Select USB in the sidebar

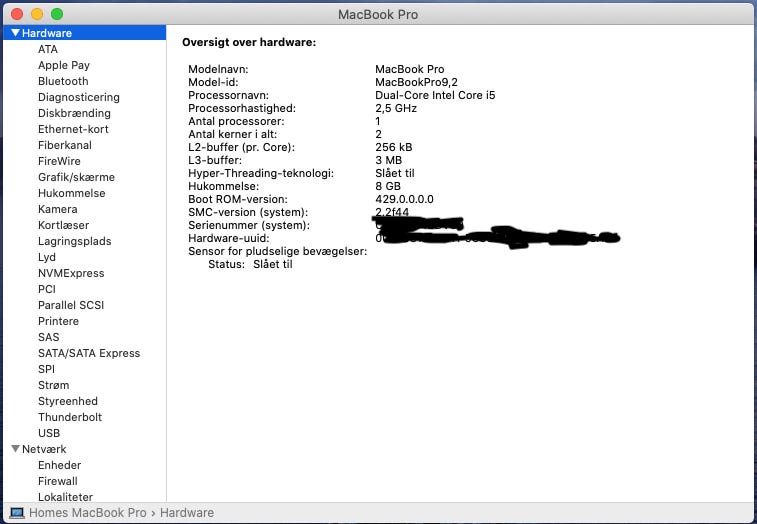pyautogui.click(x=49, y=433)
